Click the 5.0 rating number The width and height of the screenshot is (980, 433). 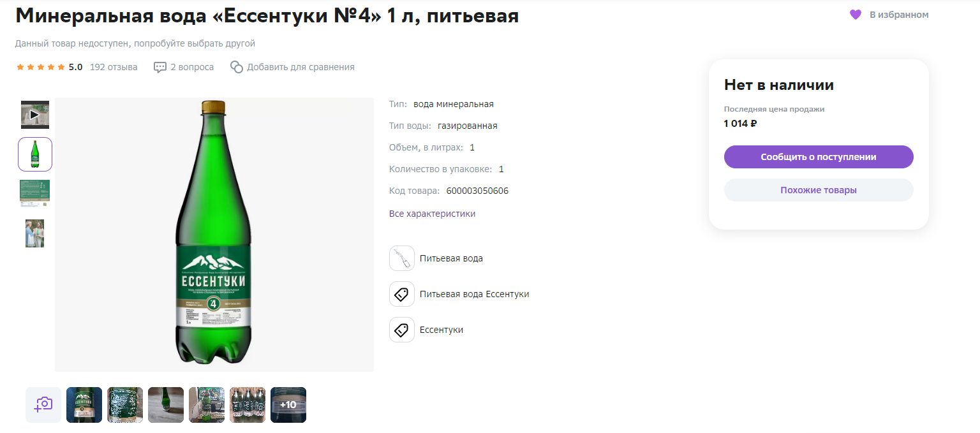(76, 67)
